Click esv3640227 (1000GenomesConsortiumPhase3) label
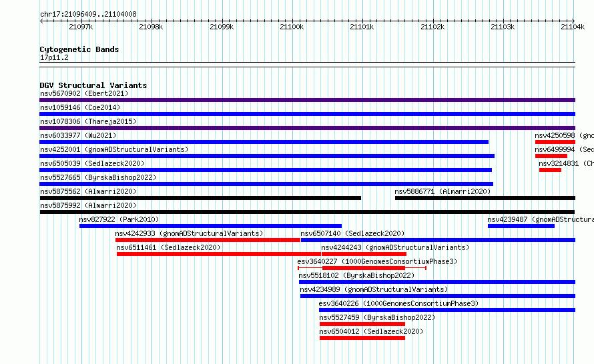Image resolution: width=594 pixels, height=364 pixels. [x=377, y=261]
